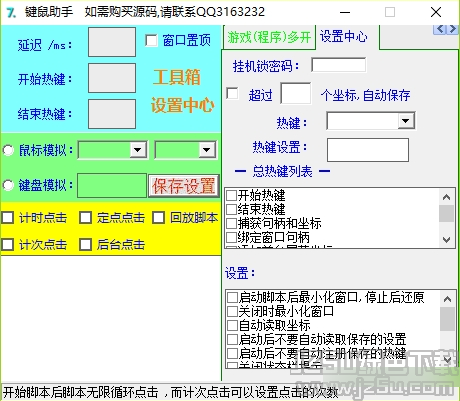Click the 热键设置 input box
The image size is (460, 401).
click(x=368, y=150)
